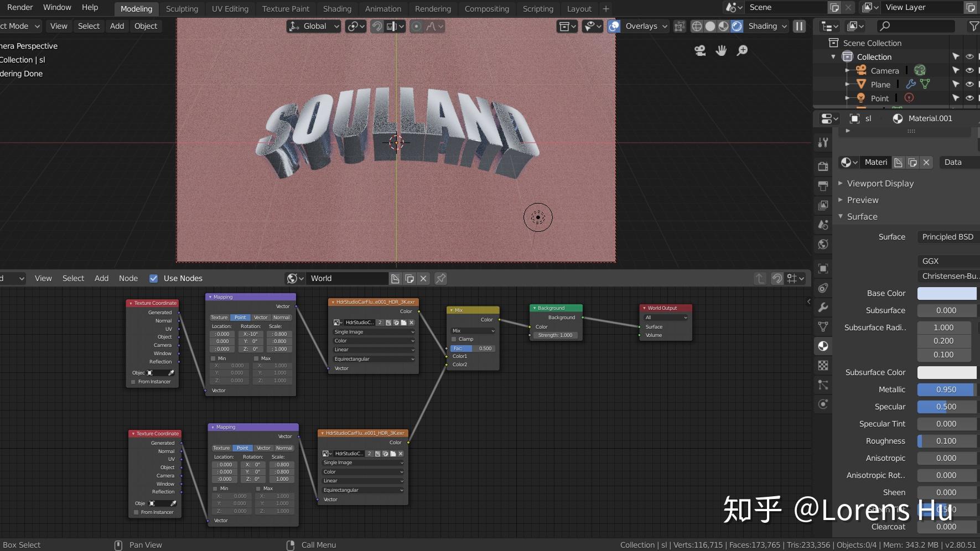Open Principled BSDF surface shader dropdown
The height and width of the screenshot is (551, 980).
click(x=947, y=237)
